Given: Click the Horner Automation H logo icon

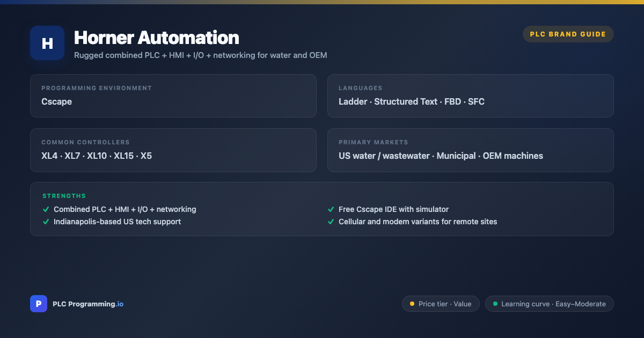Looking at the screenshot, I should coord(47,43).
